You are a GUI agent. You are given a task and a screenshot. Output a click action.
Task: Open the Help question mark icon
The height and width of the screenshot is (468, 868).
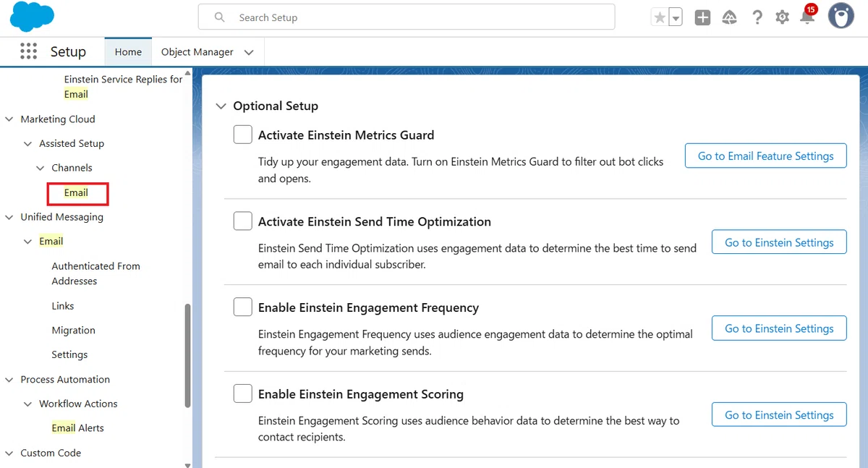coord(757,17)
